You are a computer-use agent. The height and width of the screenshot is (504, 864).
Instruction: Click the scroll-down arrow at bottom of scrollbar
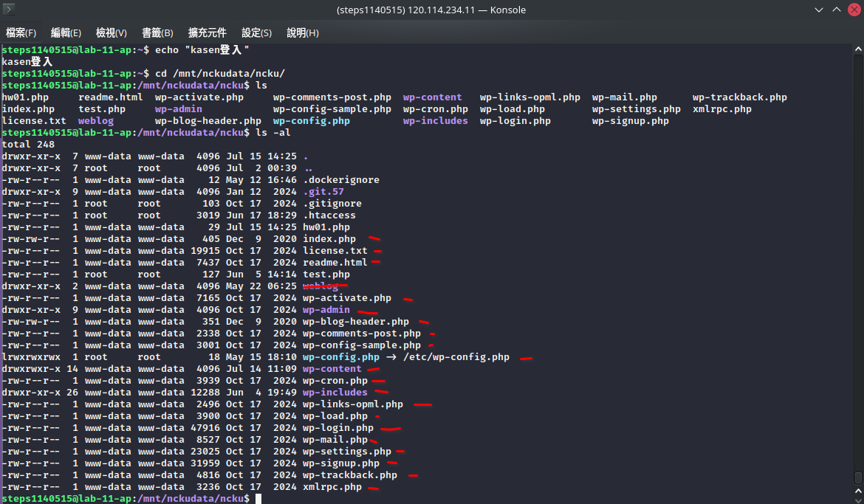click(858, 500)
